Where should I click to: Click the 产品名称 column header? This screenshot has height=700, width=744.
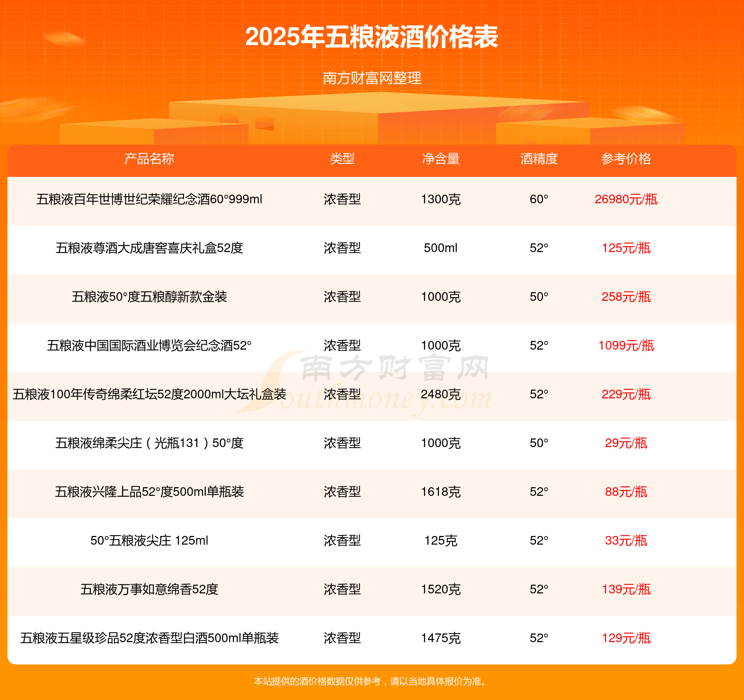point(149,159)
